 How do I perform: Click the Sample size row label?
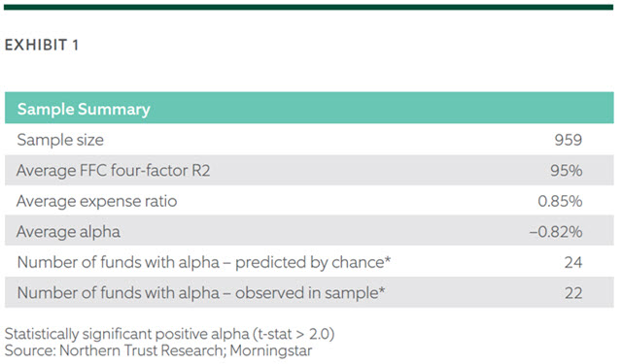60,140
